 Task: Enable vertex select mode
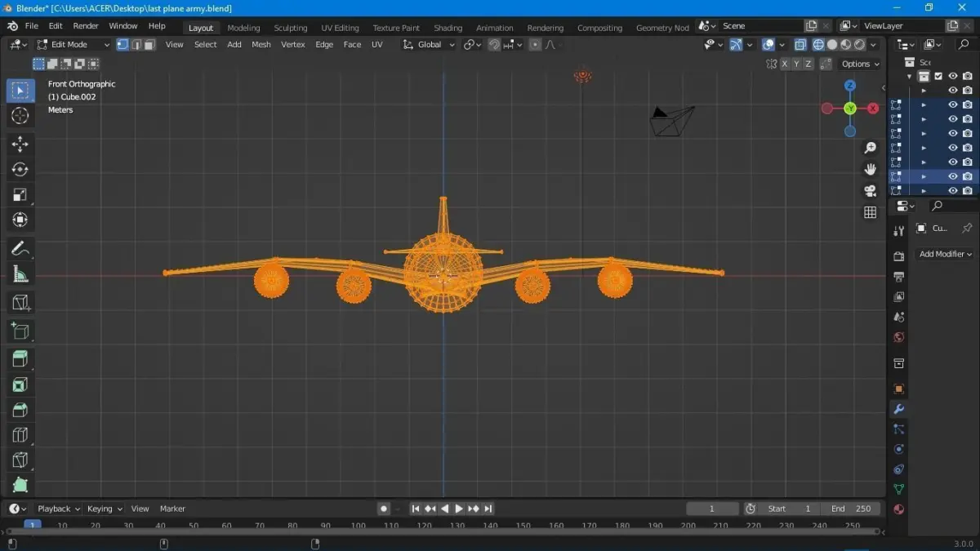(x=122, y=44)
